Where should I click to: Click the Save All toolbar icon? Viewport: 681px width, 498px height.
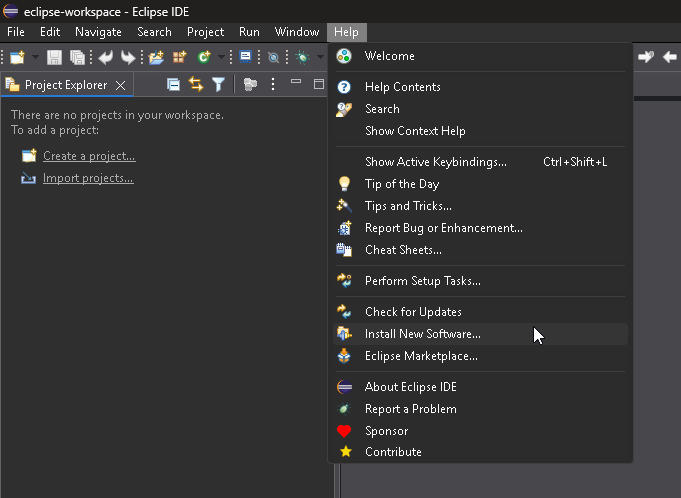pyautogui.click(x=77, y=57)
